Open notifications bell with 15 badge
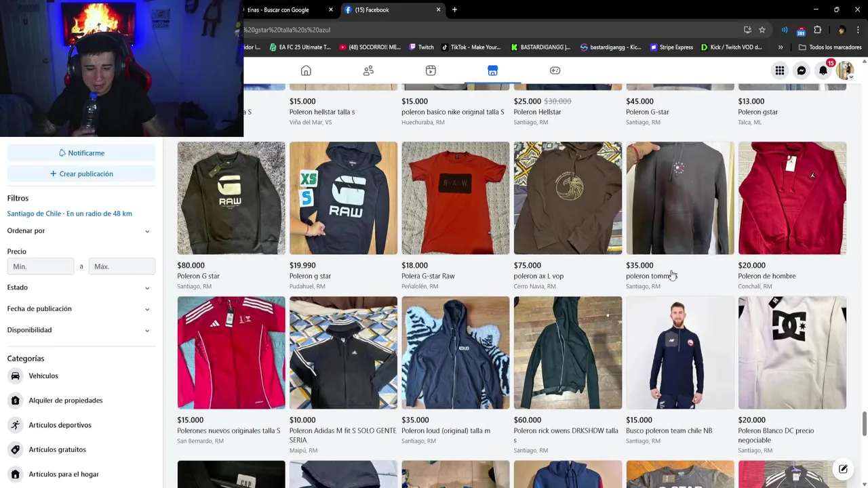The height and width of the screenshot is (488, 868). point(823,70)
